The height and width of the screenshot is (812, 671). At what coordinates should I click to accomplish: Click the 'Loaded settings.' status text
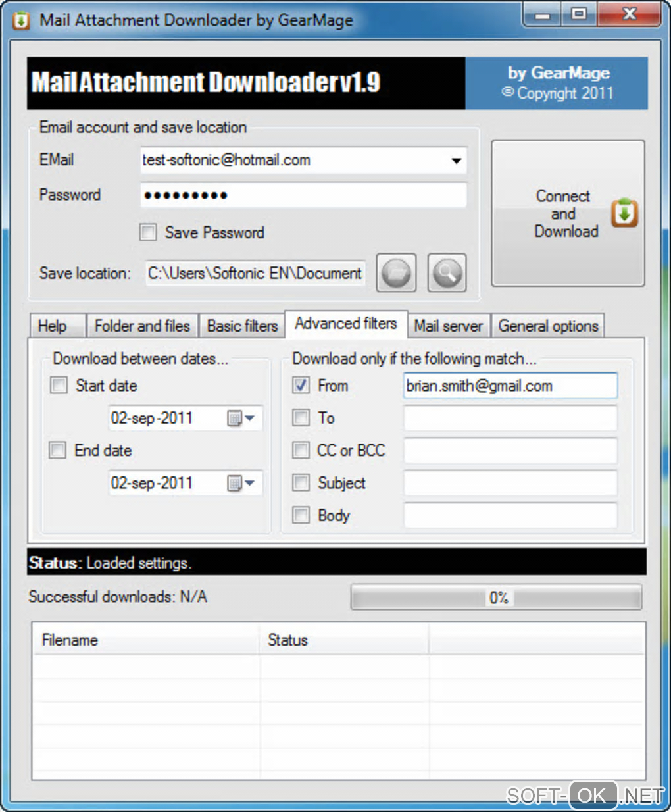tap(139, 563)
